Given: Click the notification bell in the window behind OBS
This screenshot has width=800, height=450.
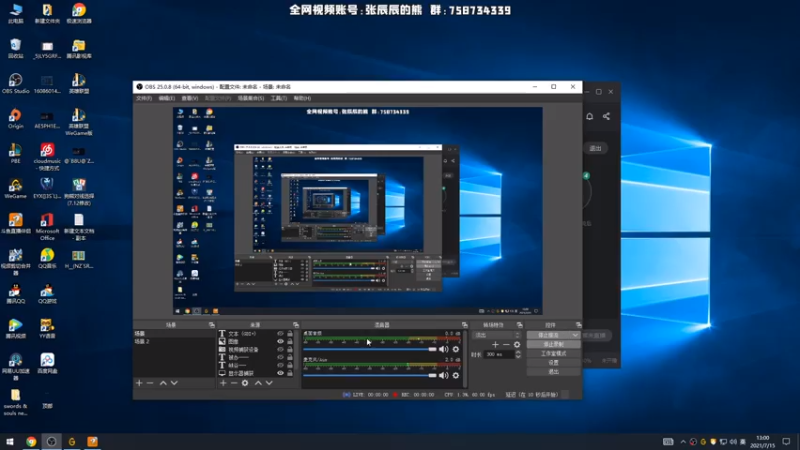Looking at the screenshot, I should 589,116.
